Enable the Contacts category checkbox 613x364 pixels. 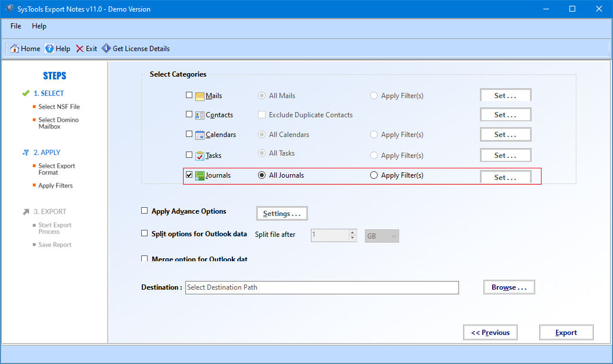click(x=189, y=114)
